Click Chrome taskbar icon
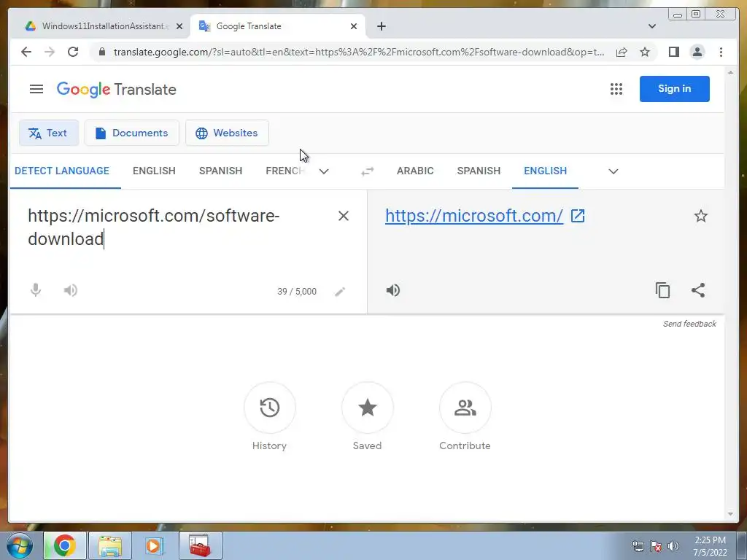This screenshot has height=560, width=747. click(64, 545)
